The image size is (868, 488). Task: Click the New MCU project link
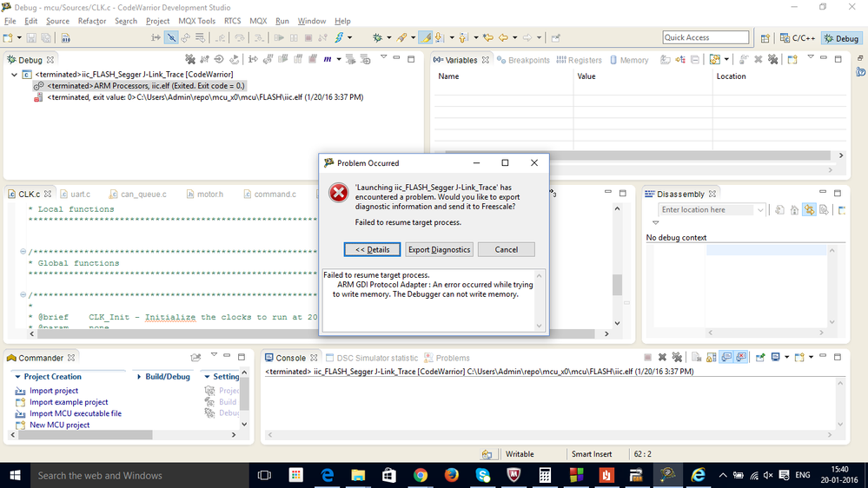59,425
